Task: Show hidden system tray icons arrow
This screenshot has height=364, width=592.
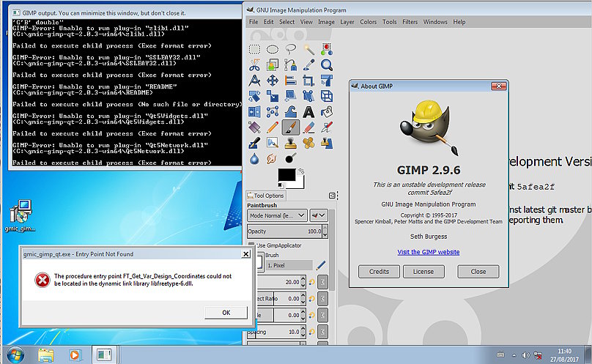Action: click(514, 355)
